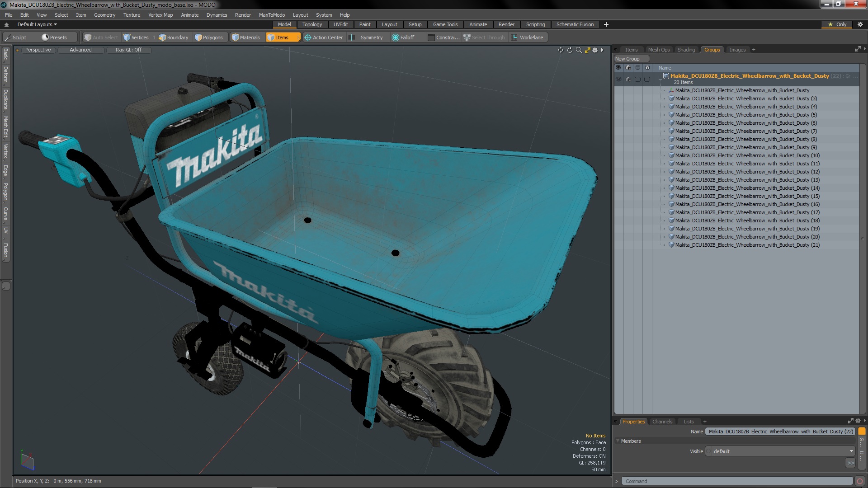
Task: Click the Sculpt tool icon
Action: [8, 38]
